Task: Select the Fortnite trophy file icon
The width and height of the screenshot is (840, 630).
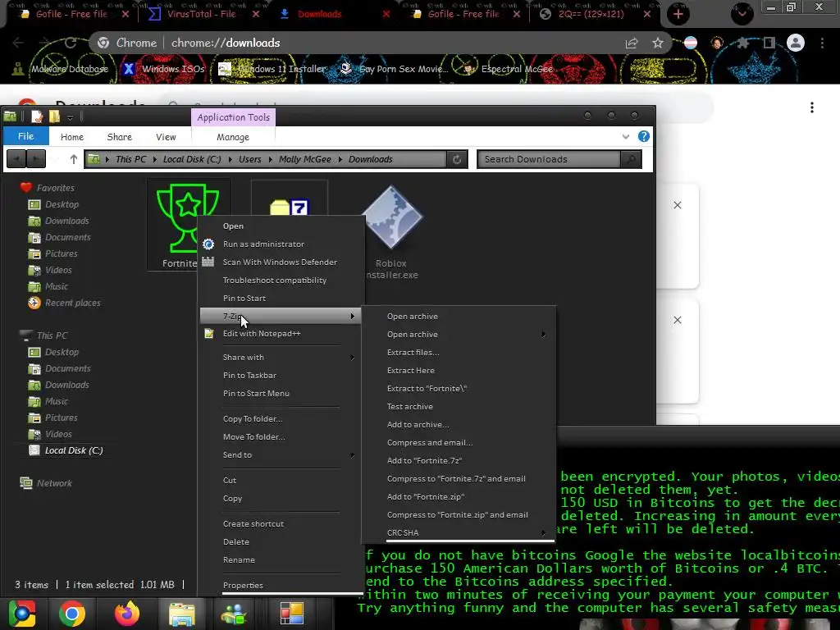Action: (x=188, y=217)
